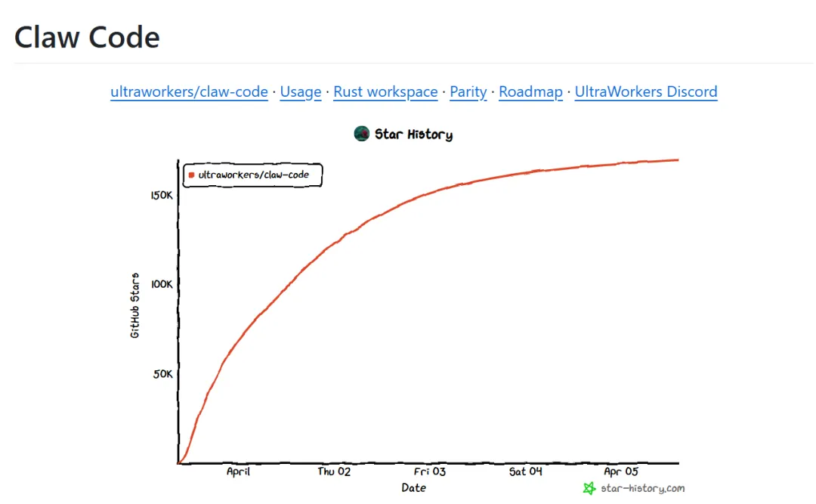Click the legend label ultraworkers/claw-code

click(x=253, y=175)
